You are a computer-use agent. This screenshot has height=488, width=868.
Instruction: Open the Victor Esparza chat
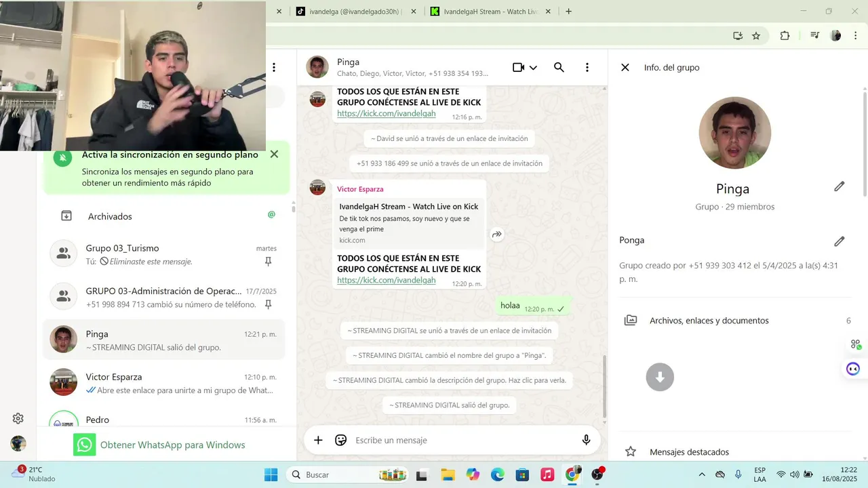coord(164,383)
